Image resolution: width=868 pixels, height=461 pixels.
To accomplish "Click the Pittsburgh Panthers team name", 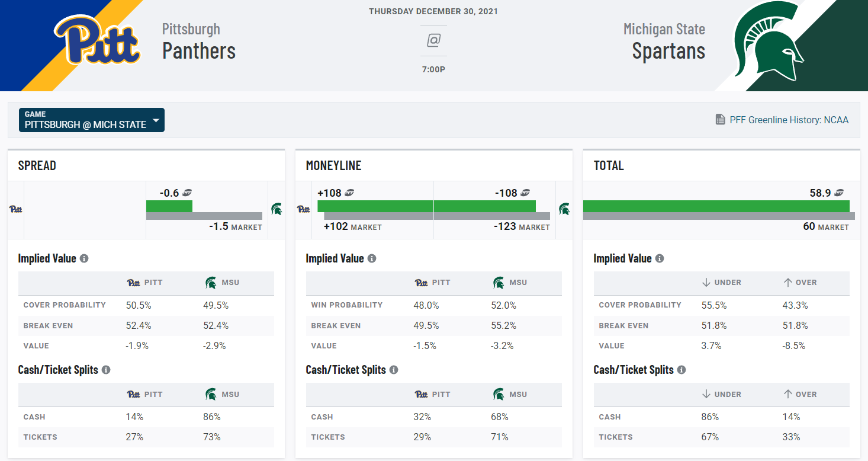I will point(199,40).
